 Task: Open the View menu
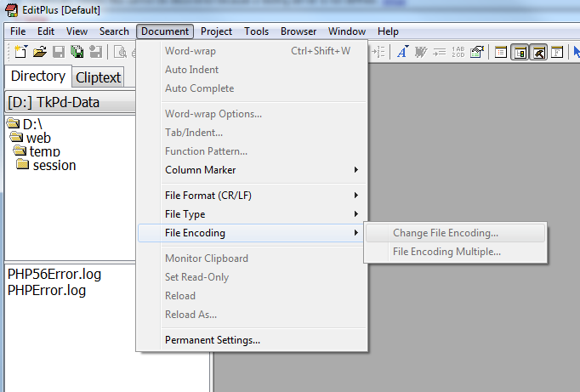point(77,31)
